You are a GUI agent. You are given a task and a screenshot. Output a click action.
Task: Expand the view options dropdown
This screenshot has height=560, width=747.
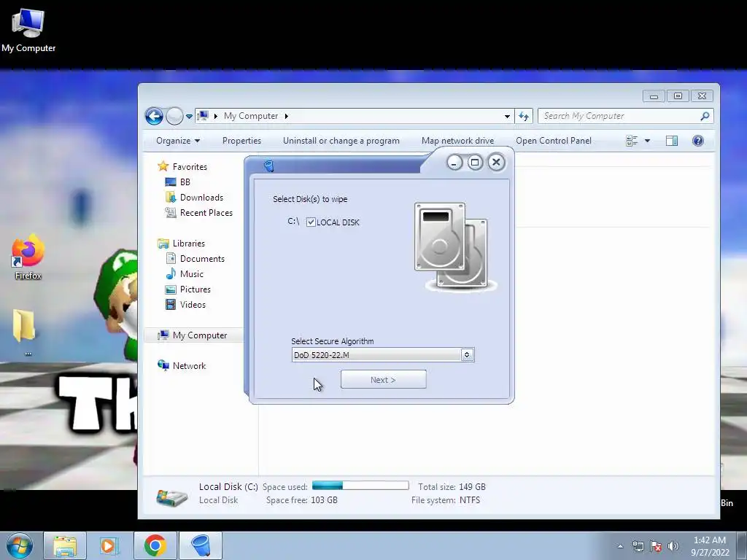click(647, 141)
